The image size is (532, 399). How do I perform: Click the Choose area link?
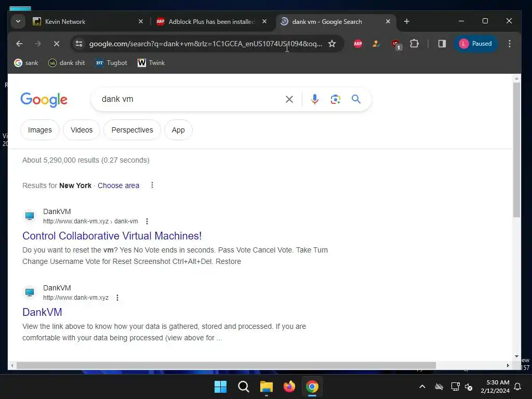click(x=118, y=185)
